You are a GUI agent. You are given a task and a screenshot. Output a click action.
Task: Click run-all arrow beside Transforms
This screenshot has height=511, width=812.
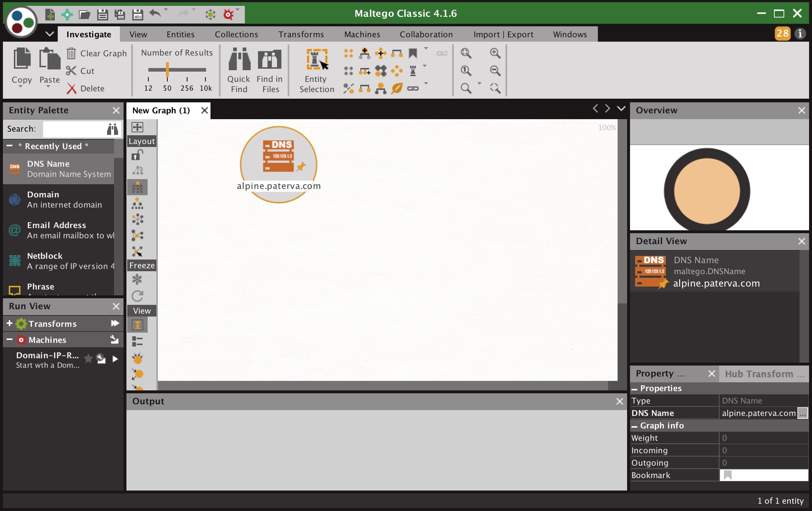115,323
